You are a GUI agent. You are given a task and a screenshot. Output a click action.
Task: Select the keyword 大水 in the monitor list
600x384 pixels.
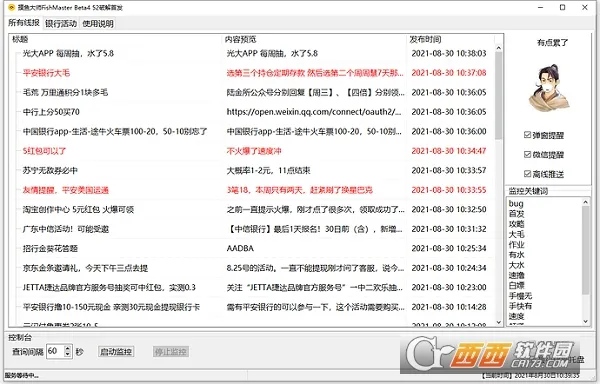pyautogui.click(x=516, y=265)
